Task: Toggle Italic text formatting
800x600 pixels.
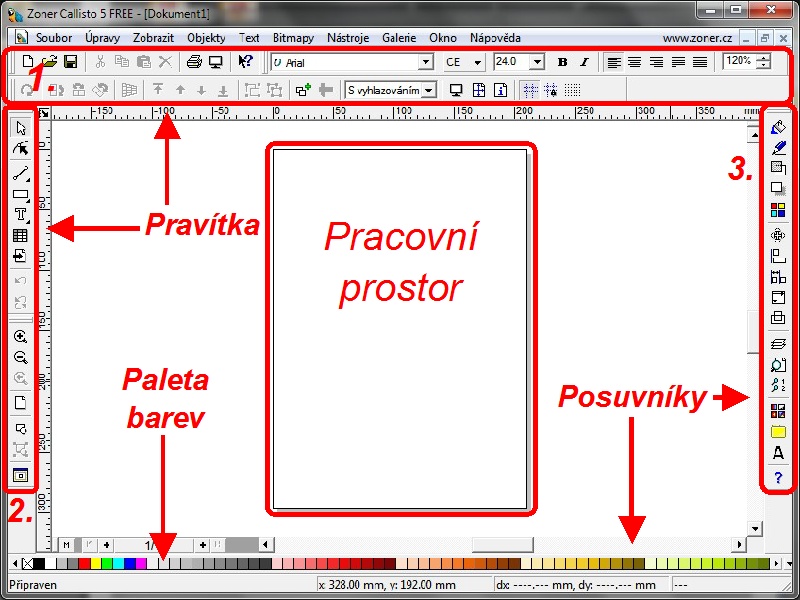Action: [584, 62]
